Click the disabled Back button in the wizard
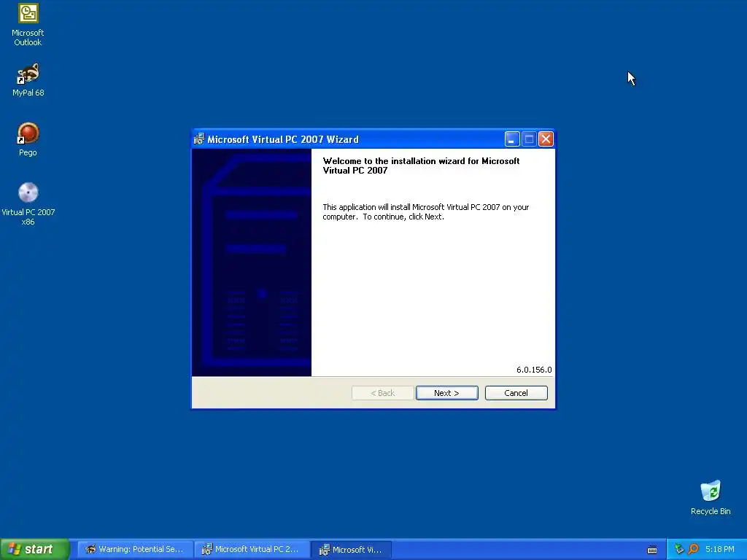 click(382, 393)
